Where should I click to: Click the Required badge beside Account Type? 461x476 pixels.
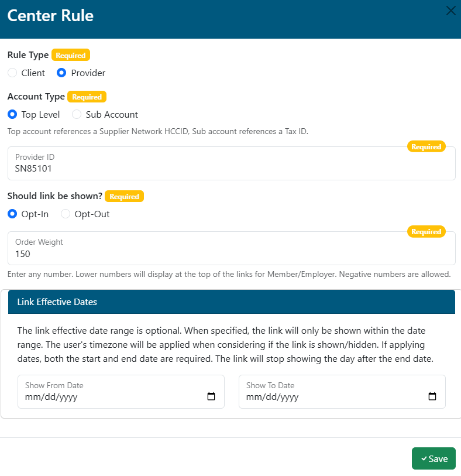[87, 97]
